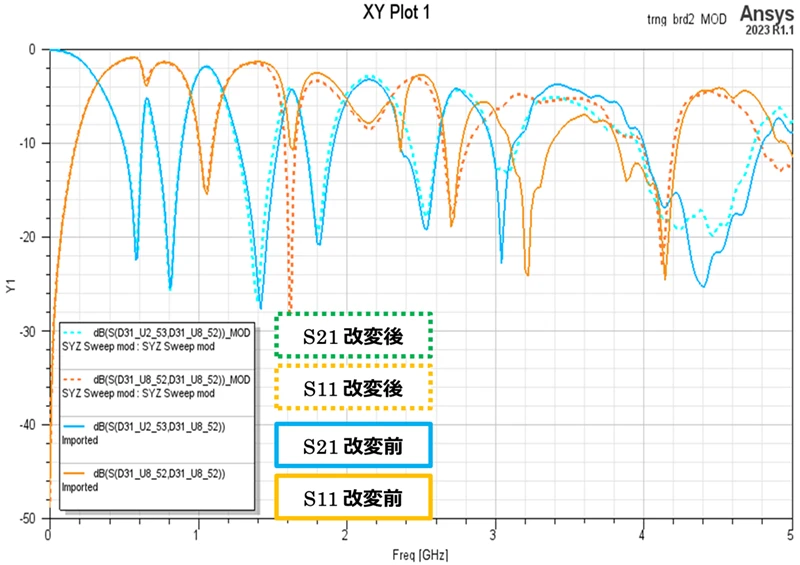Click the solid blue legend line sample
Screen dimensions: 800x565
[x=74, y=427]
